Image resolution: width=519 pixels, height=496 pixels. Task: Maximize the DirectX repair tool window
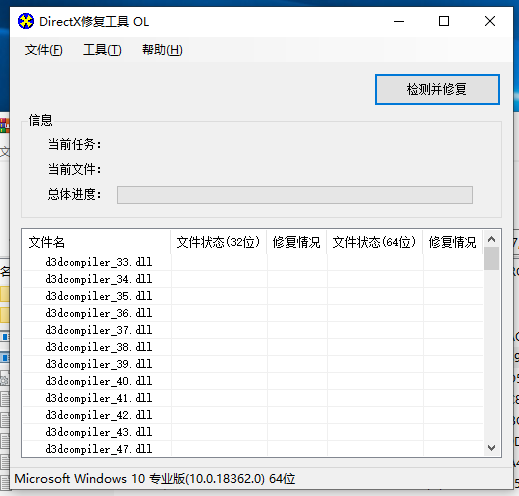[444, 21]
